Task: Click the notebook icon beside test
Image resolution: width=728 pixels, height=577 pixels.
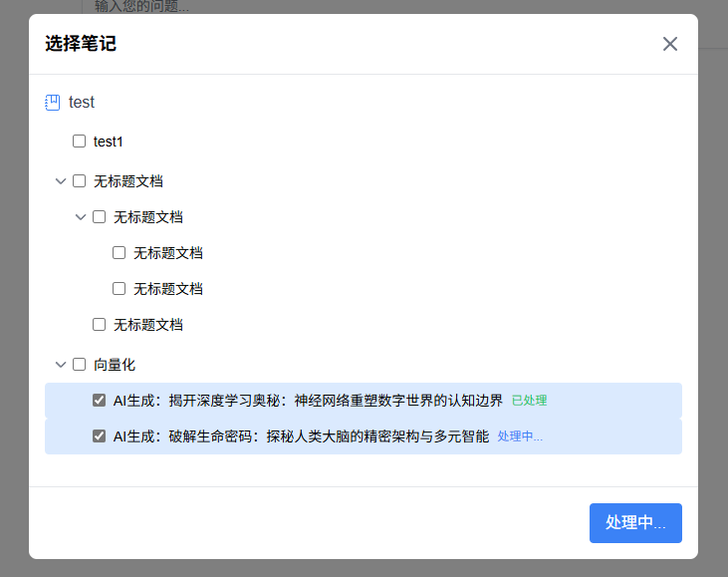Action: pyautogui.click(x=53, y=103)
